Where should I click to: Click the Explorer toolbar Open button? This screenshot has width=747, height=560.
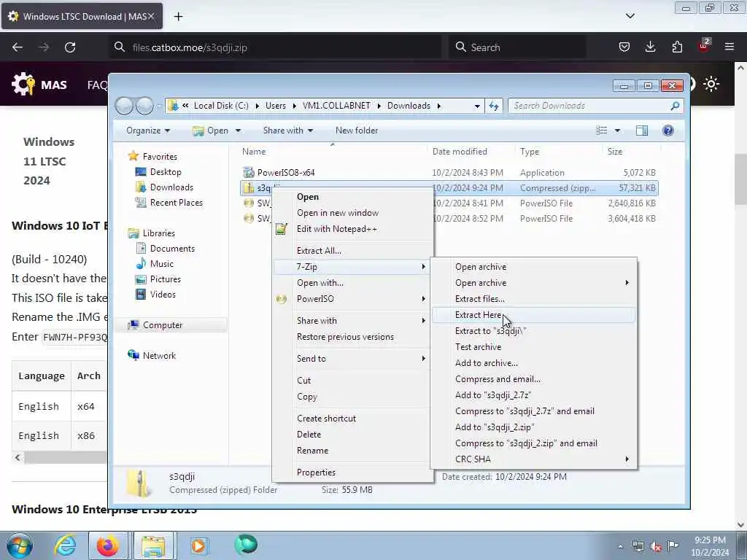click(x=211, y=131)
